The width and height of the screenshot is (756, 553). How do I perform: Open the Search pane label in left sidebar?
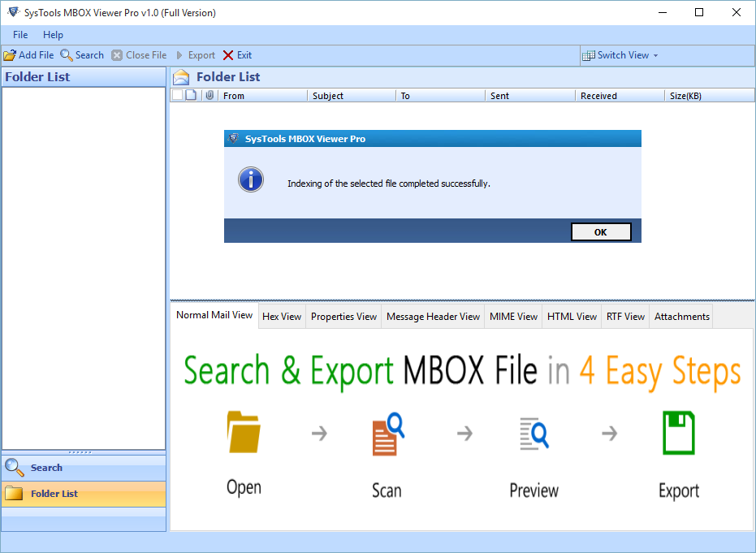(x=47, y=468)
